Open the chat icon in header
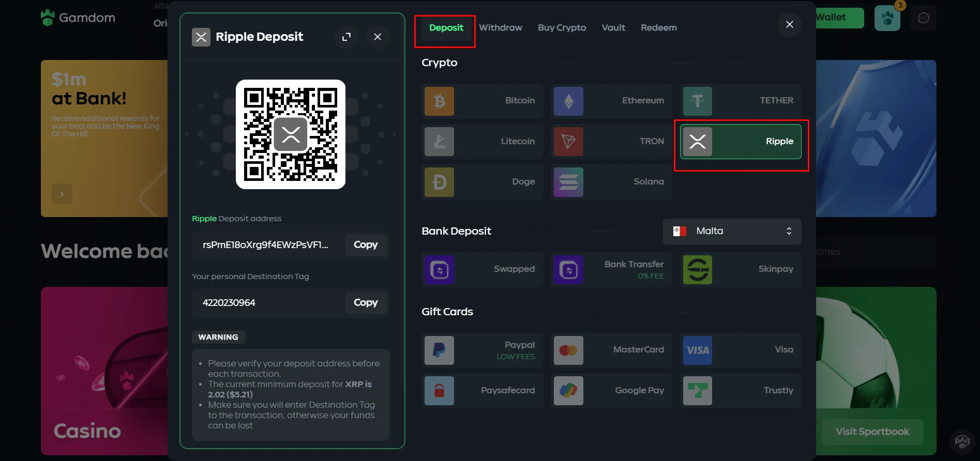This screenshot has height=461, width=980. click(924, 18)
